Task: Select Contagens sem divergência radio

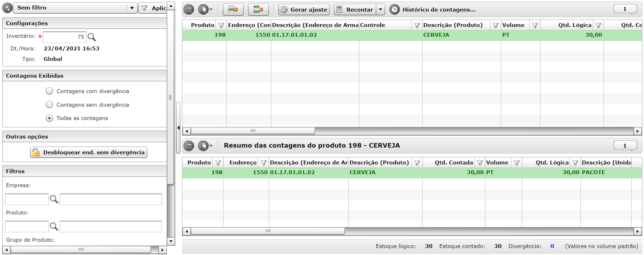Action: (x=50, y=104)
